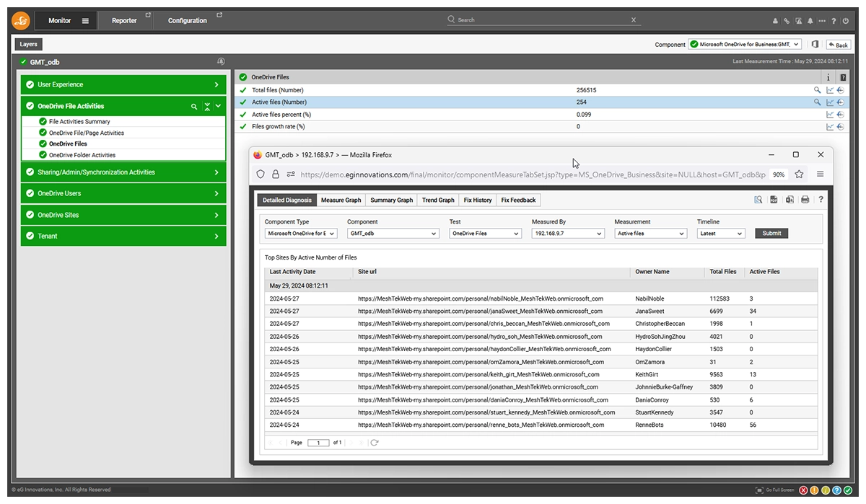The width and height of the screenshot is (866, 504).
Task: Click the Firefox tracking protection shield icon
Action: tap(261, 174)
